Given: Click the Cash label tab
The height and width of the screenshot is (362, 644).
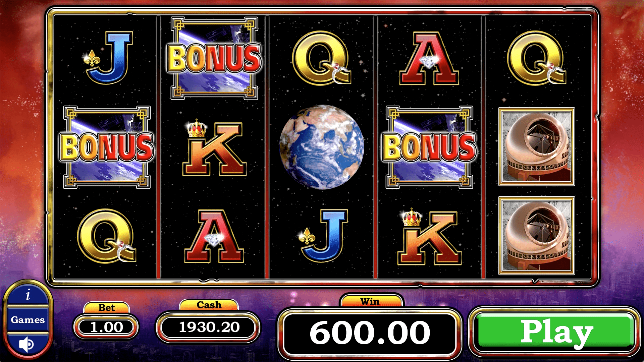Looking at the screenshot, I should pos(209,305).
